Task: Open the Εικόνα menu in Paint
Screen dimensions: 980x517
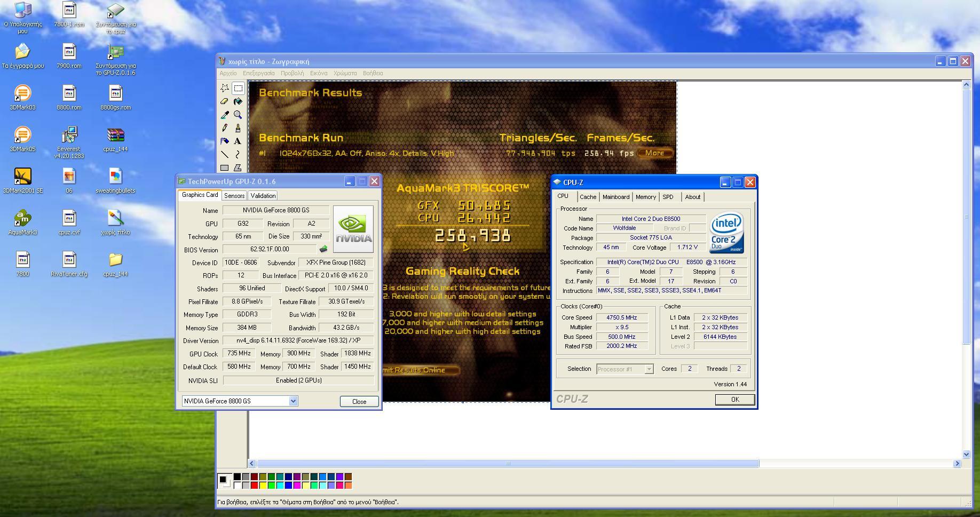Action: [319, 73]
